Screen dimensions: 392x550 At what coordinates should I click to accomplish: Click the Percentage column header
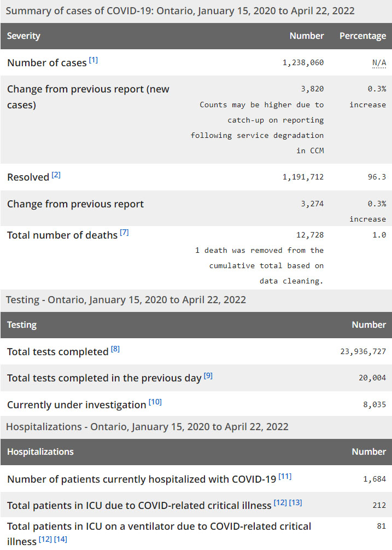(x=362, y=36)
